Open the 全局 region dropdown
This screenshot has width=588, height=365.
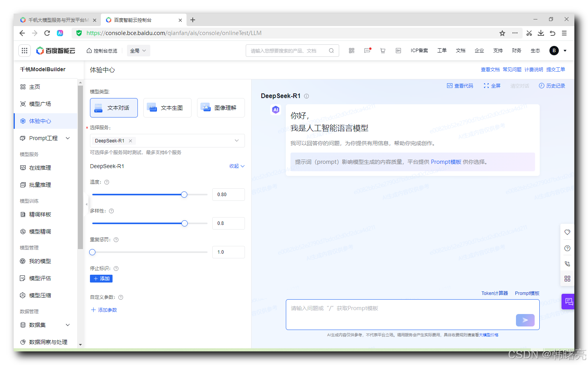pyautogui.click(x=138, y=51)
